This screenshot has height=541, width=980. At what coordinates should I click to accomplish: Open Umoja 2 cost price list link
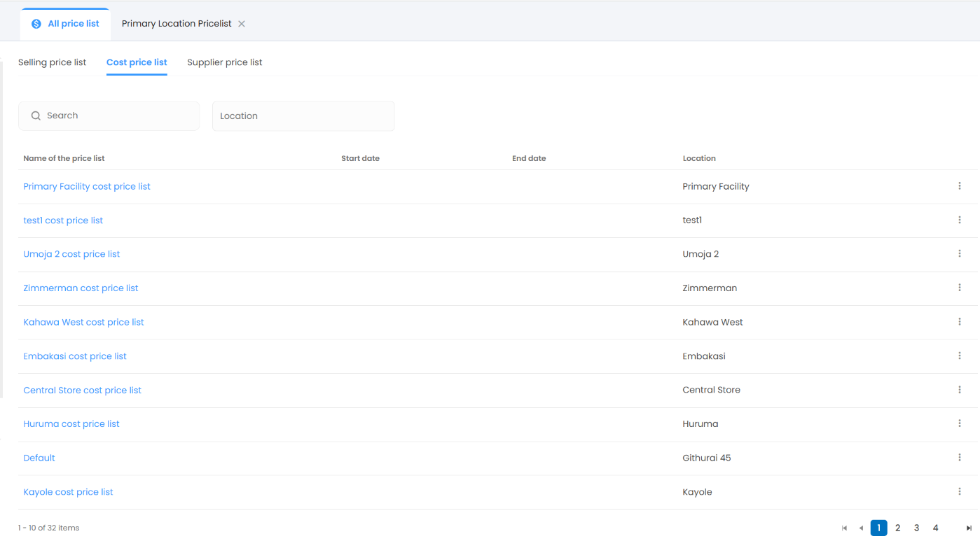tap(71, 254)
